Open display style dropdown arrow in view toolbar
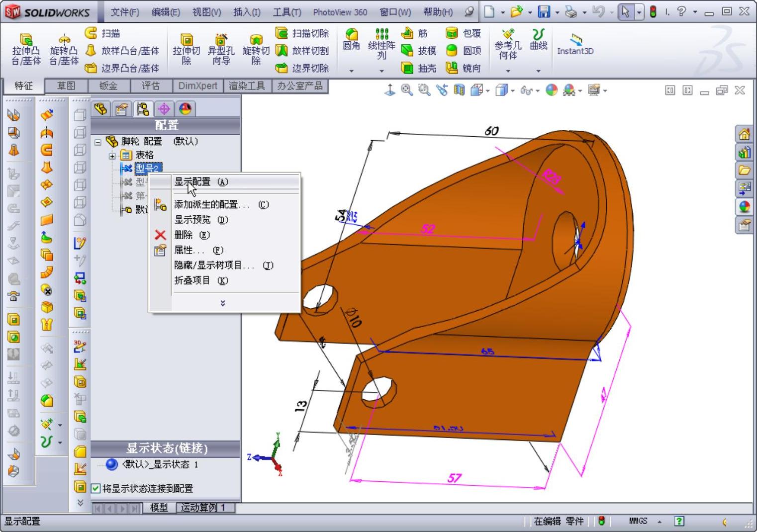The image size is (757, 532). point(513,90)
